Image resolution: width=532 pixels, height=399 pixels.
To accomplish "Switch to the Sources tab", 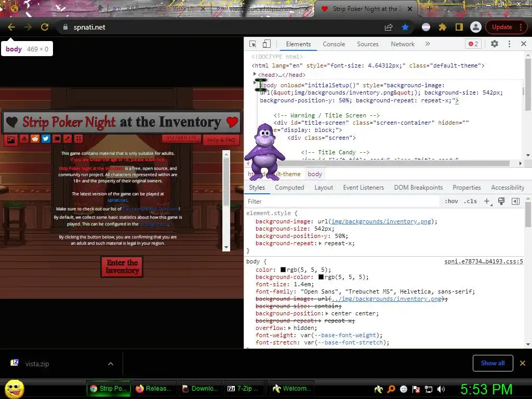I will pos(367,44).
